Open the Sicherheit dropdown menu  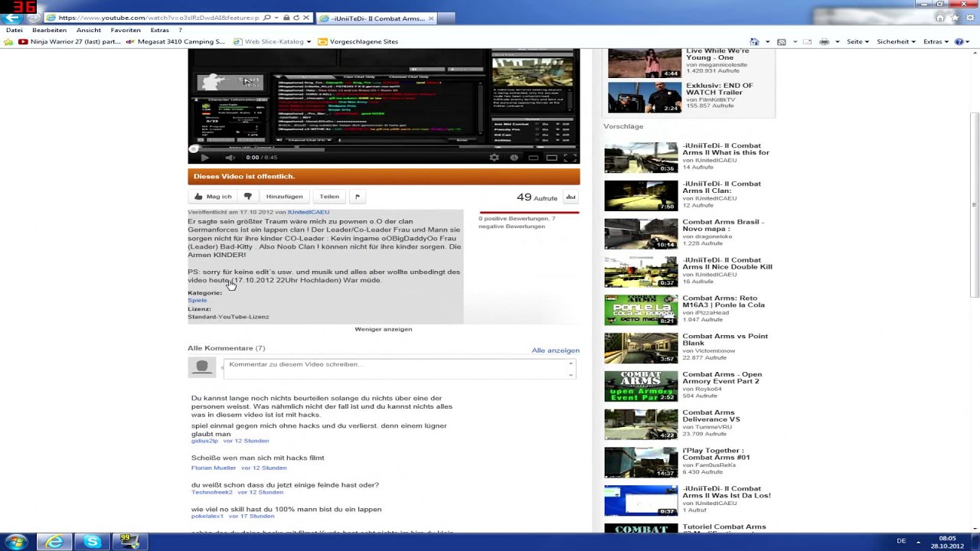tap(895, 42)
